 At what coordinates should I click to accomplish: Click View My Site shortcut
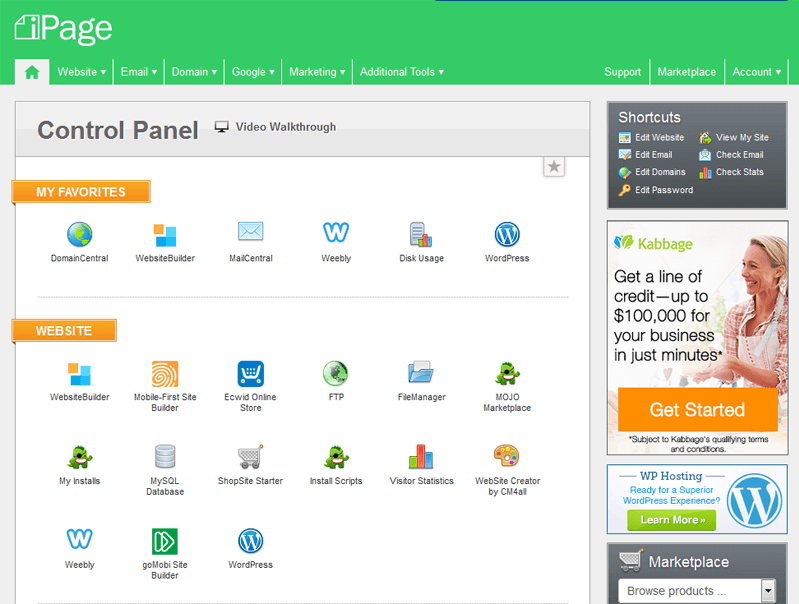tap(734, 138)
